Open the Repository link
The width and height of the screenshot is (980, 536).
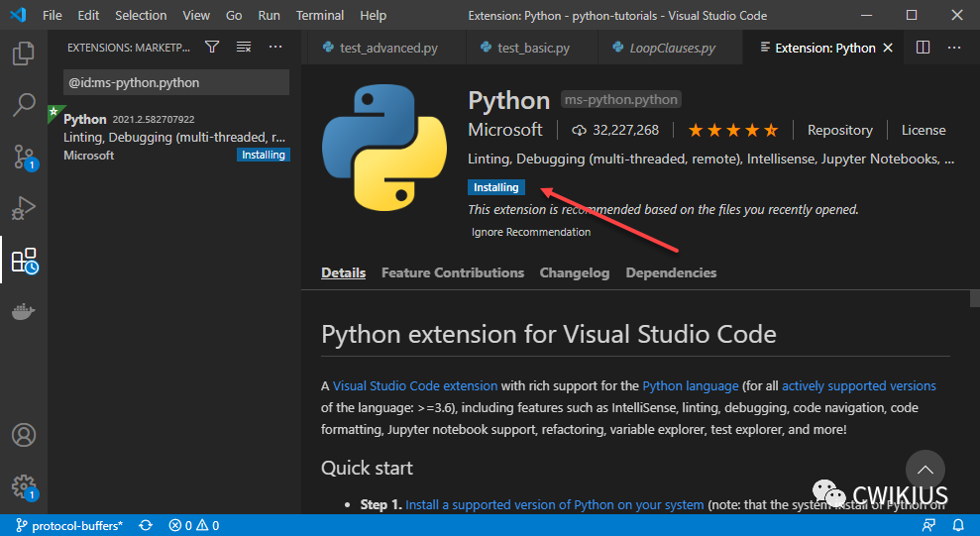tap(839, 130)
